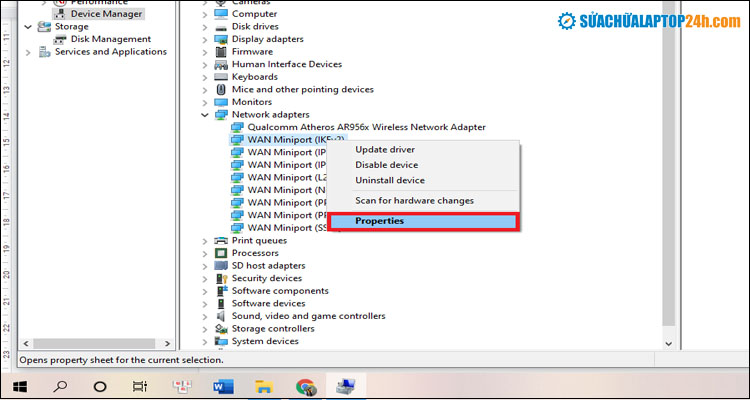
Task: Collapse the Storage node in left pane
Action: 30,27
